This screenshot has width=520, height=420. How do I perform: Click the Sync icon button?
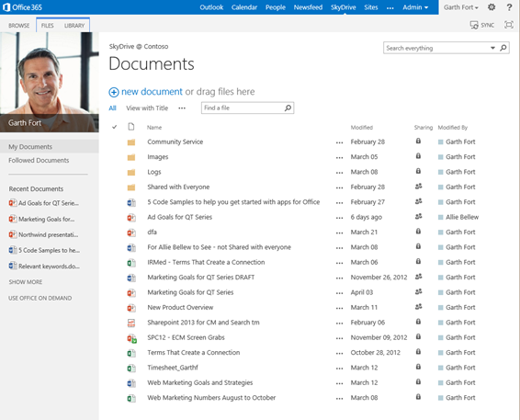click(x=474, y=25)
